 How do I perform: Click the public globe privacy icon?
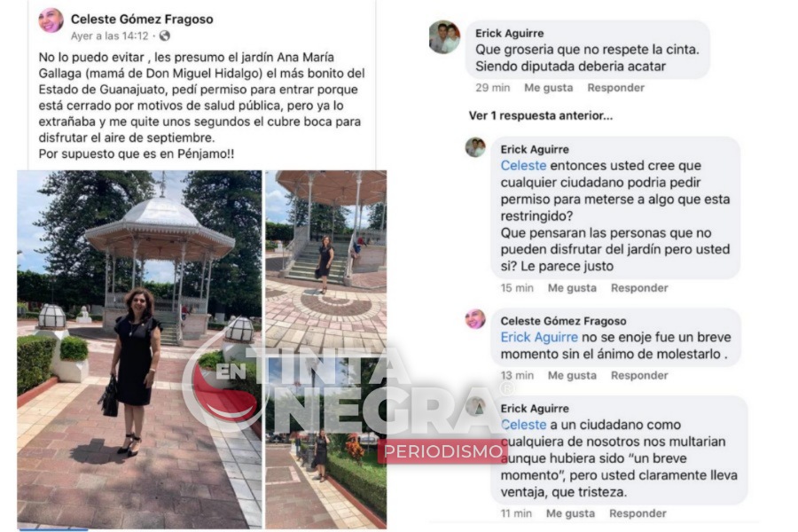(164, 35)
